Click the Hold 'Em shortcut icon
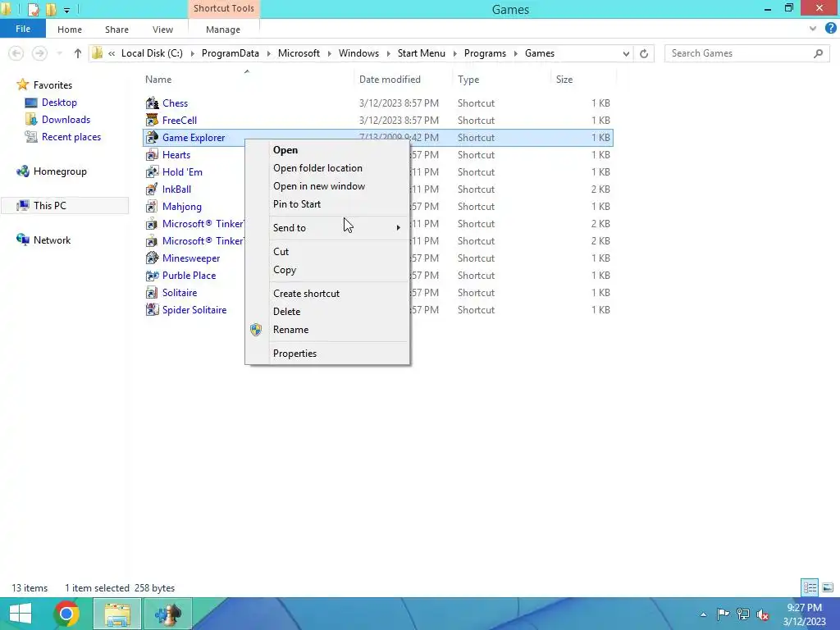840x630 pixels. 152,172
